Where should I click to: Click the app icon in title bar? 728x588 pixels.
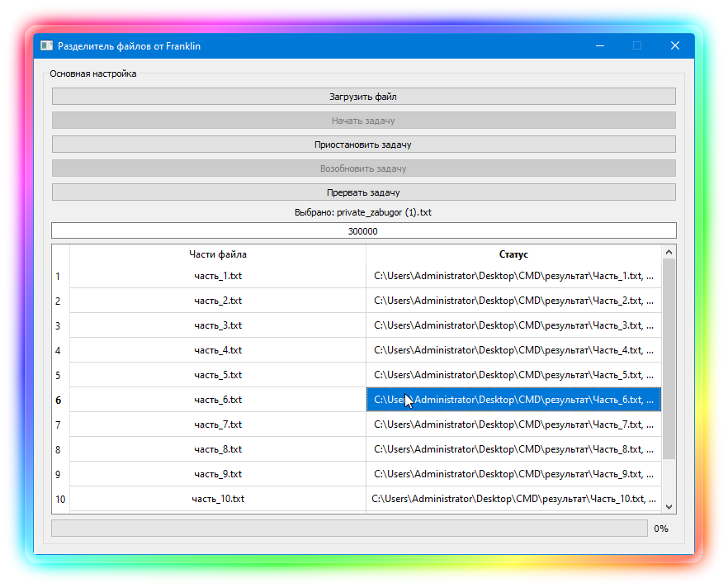[46, 45]
